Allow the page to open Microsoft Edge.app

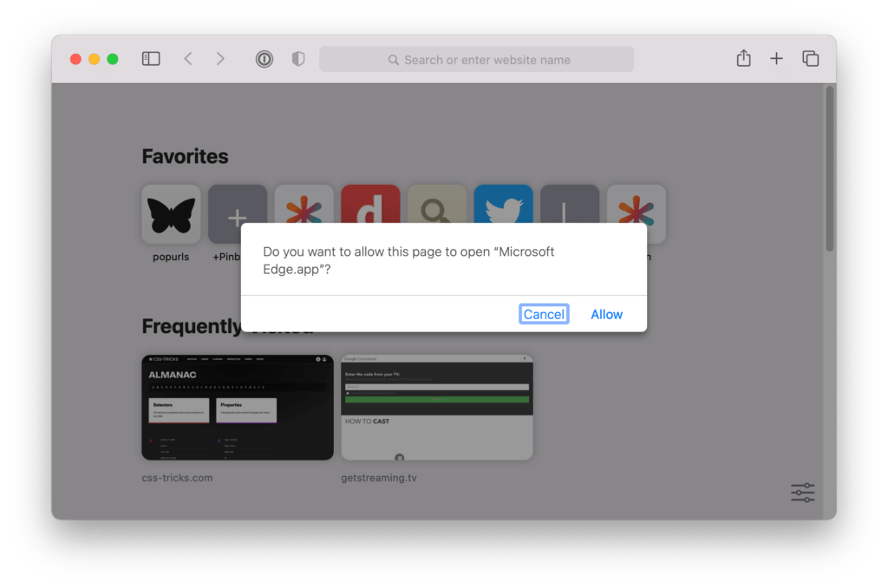pos(606,315)
